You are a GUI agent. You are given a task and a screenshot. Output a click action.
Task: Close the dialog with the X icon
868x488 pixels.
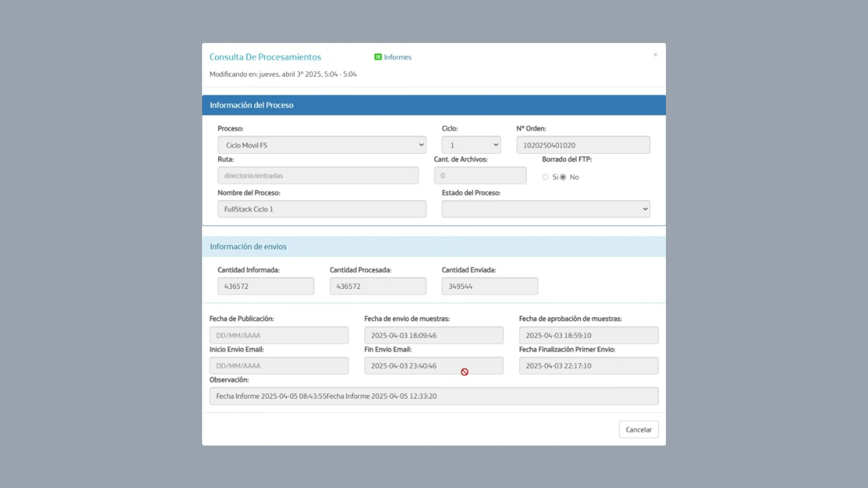655,55
